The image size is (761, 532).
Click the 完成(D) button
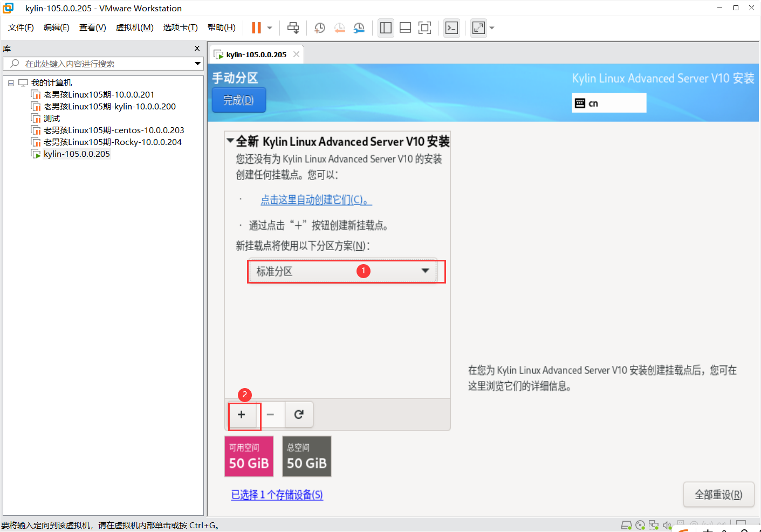point(239,100)
